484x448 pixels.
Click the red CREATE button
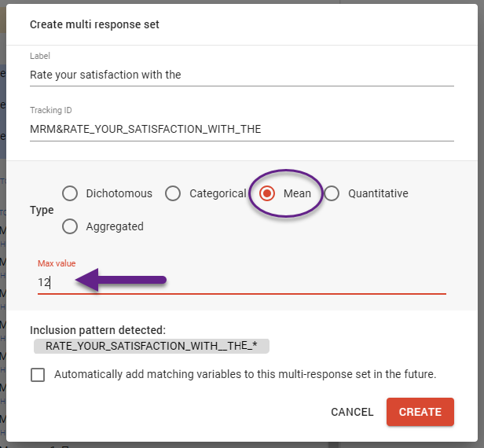pos(420,412)
